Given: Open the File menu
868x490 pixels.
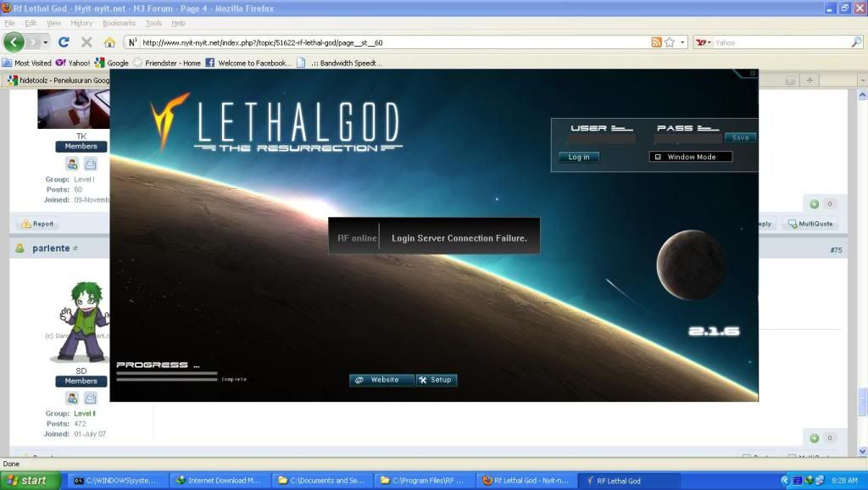Looking at the screenshot, I should pos(9,23).
